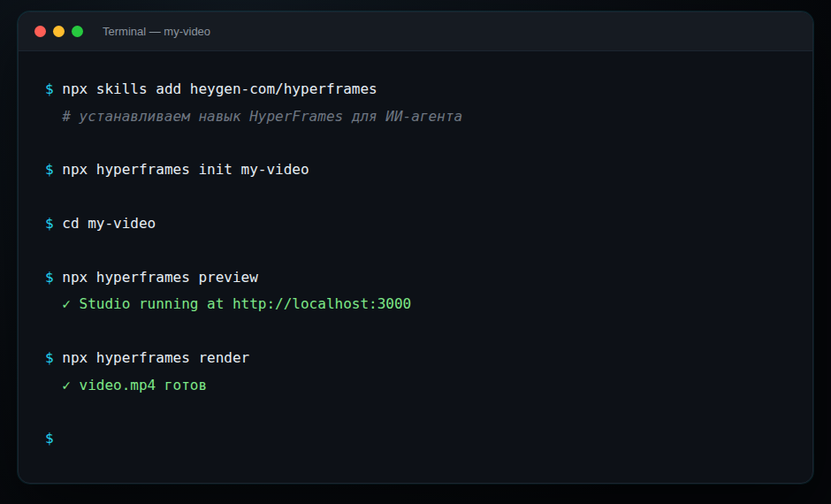The image size is (831, 504).
Task: Close the terminal with the red button
Action: [x=41, y=32]
